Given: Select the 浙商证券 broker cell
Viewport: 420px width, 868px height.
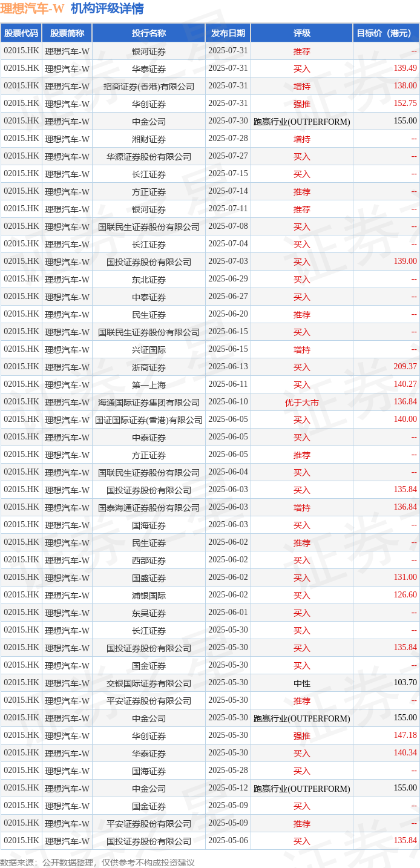Looking at the screenshot, I should [148, 367].
